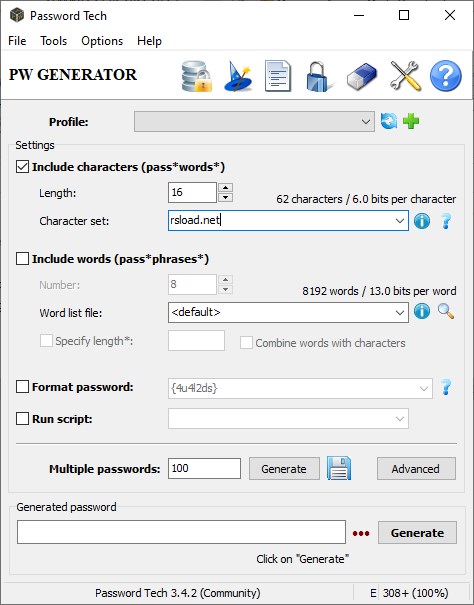Open the password manager database icon
The height and width of the screenshot is (605, 474).
coord(197,76)
